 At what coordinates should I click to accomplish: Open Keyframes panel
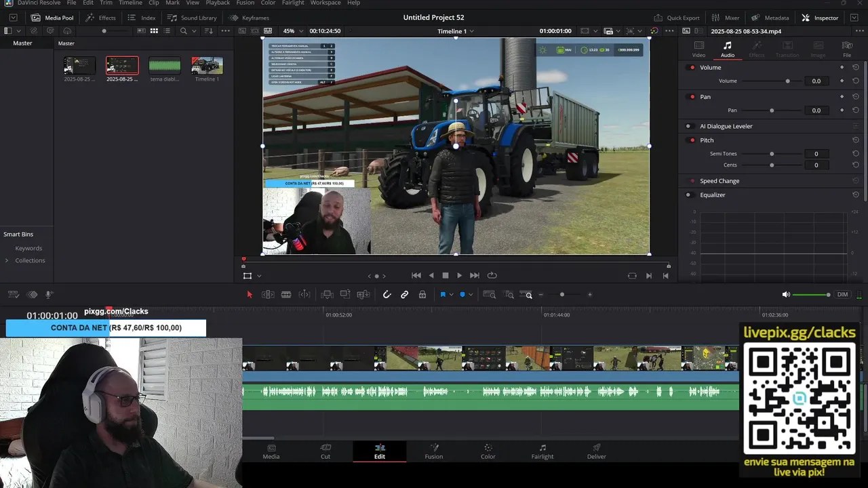[249, 18]
